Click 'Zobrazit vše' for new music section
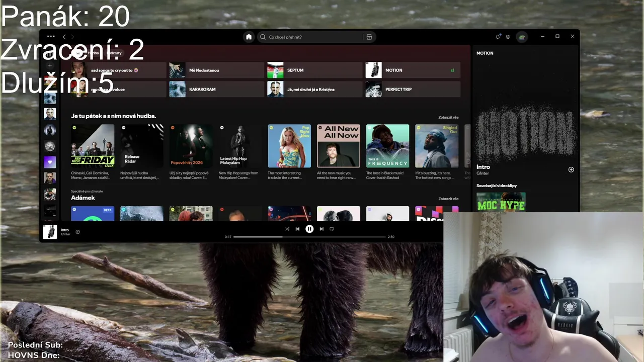The image size is (644, 362). coord(448,117)
